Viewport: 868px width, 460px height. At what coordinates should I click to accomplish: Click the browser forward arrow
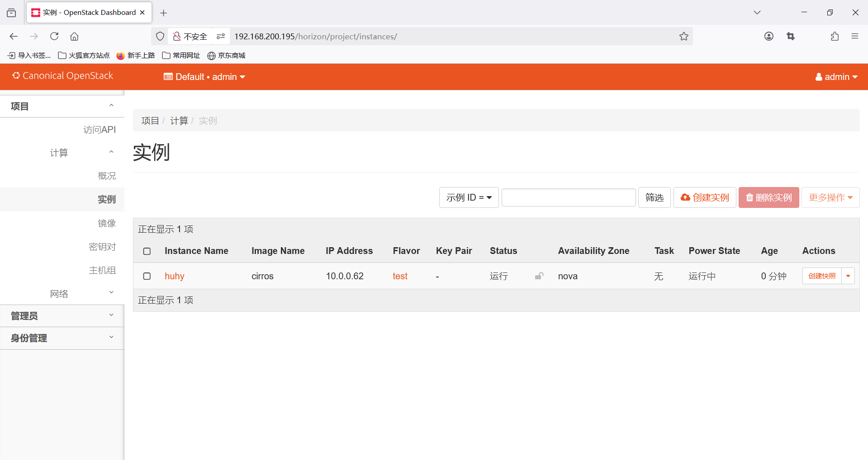pos(34,36)
